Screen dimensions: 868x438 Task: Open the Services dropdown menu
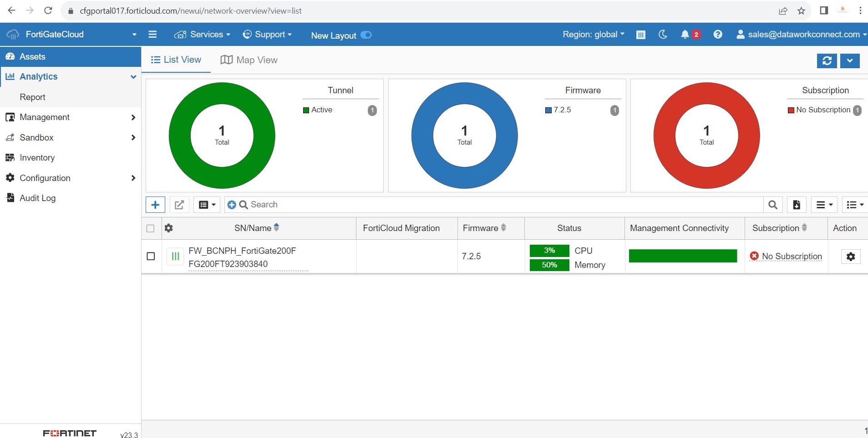click(x=202, y=35)
